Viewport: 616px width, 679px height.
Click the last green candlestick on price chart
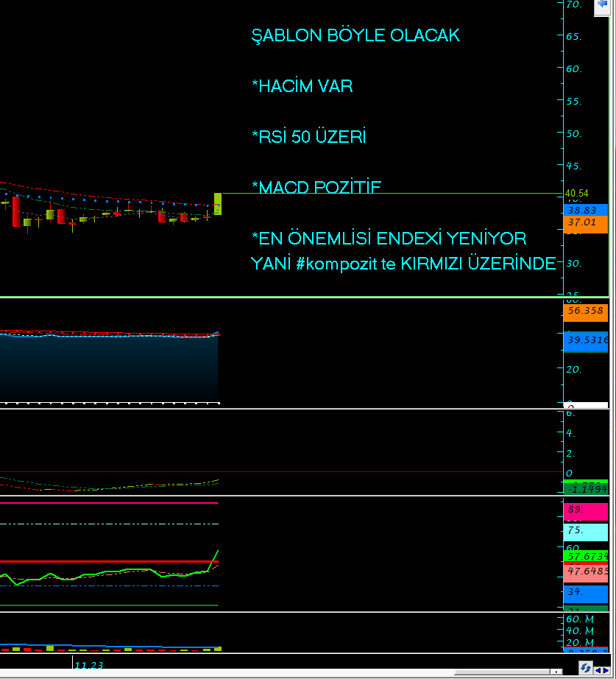click(x=218, y=203)
